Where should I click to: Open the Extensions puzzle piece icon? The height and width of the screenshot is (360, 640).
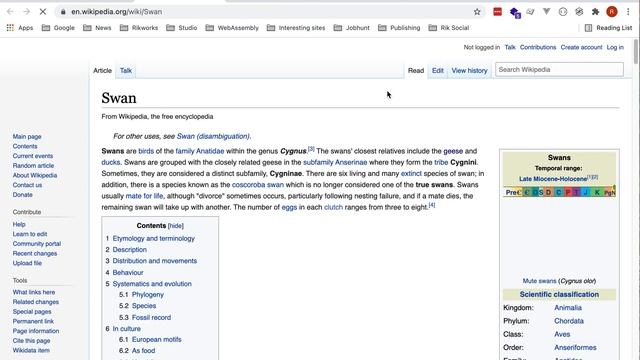coord(596,12)
